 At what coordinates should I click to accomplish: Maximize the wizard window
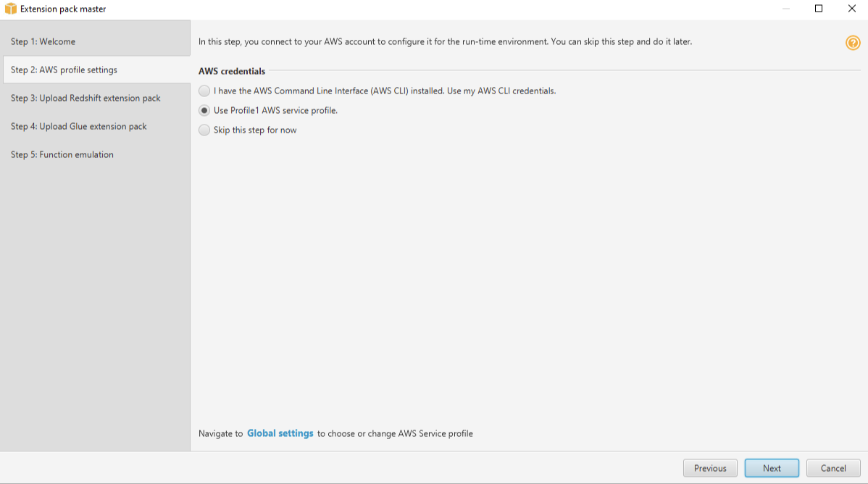[x=819, y=8]
